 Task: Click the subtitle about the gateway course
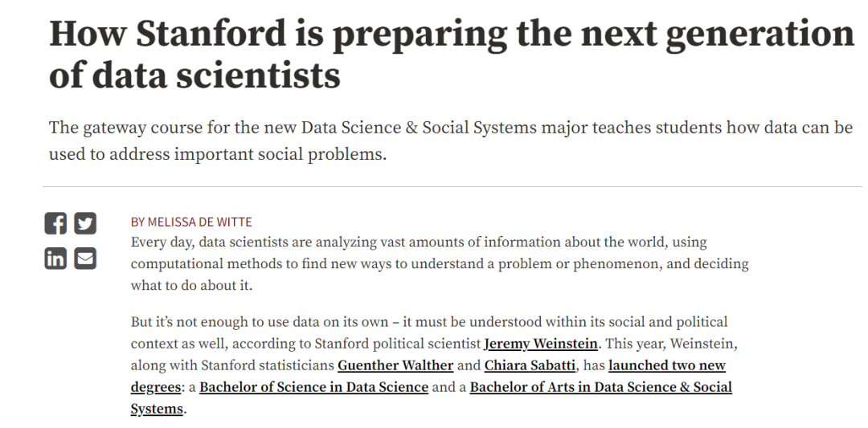(x=451, y=141)
